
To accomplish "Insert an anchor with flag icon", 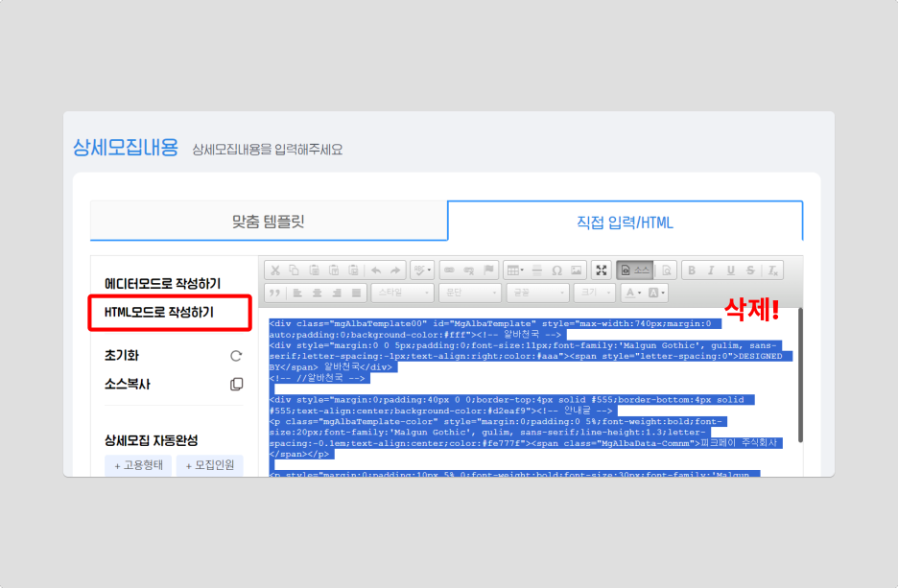I will pyautogui.click(x=488, y=270).
